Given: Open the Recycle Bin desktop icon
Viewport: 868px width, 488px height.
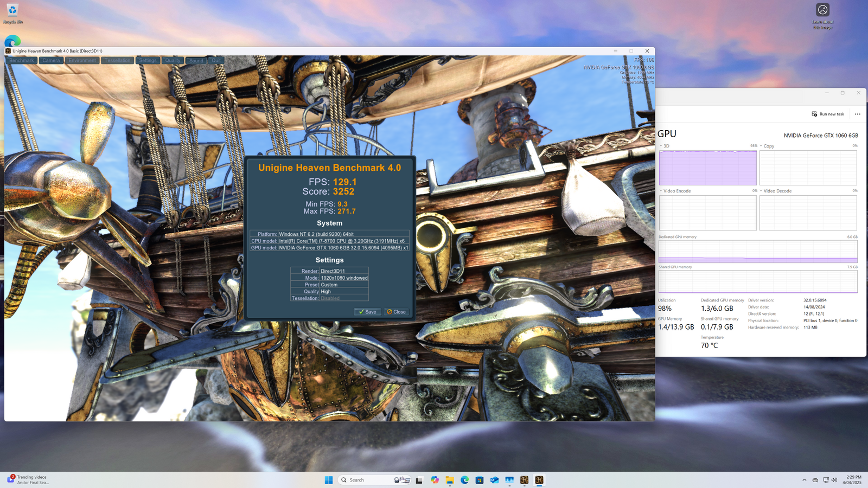Looking at the screenshot, I should (x=12, y=14).
